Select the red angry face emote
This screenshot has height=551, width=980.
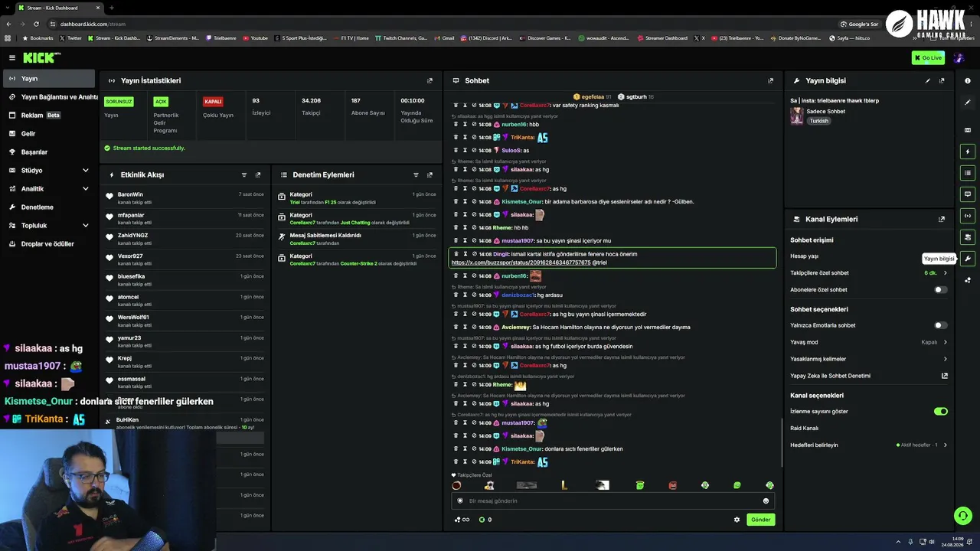[673, 485]
